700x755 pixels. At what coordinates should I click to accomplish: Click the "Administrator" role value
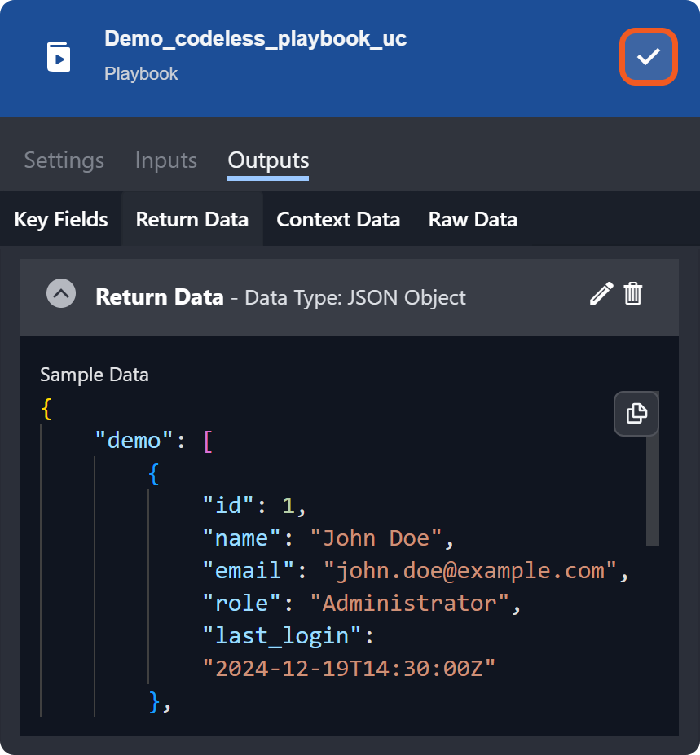click(411, 603)
